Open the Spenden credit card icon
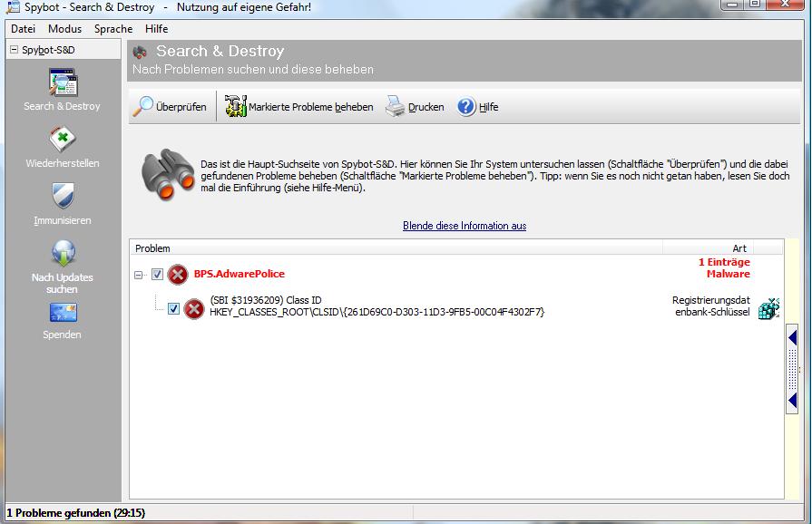Viewport: 812px width, 524px height. [64, 313]
